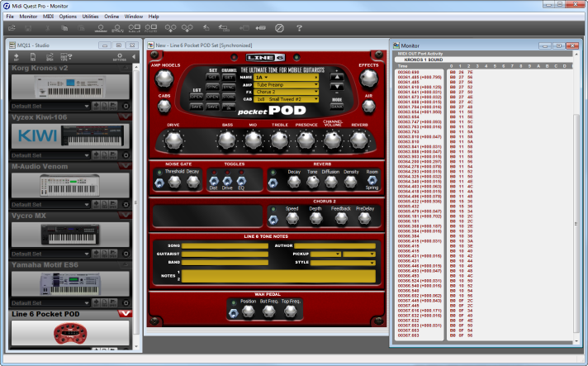The width and height of the screenshot is (588, 366).
Task: Click the AMP MODELS knob
Action: pyautogui.click(x=164, y=78)
